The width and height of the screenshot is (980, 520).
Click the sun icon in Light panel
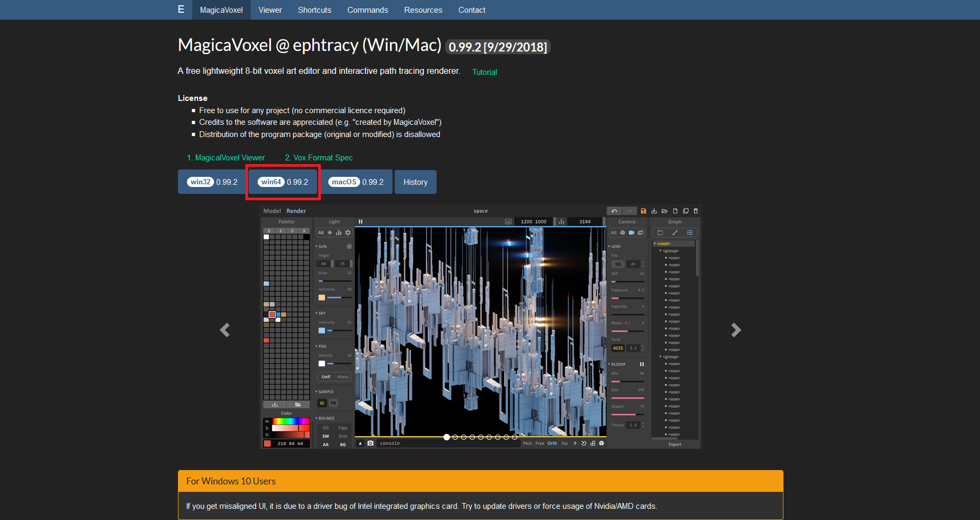[x=330, y=233]
